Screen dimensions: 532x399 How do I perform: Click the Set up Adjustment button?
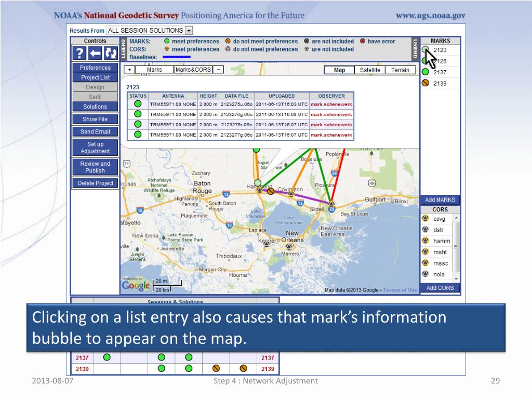coord(95,148)
